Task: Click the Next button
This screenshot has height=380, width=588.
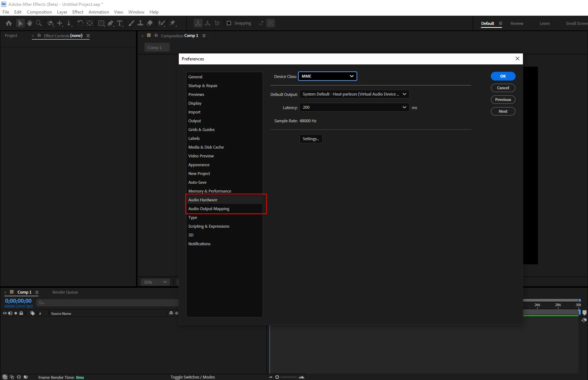Action: [x=503, y=111]
